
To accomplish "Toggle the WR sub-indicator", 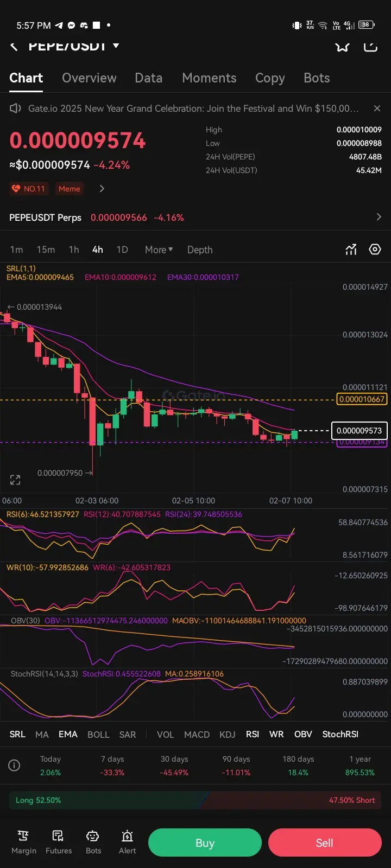I will coord(276,734).
